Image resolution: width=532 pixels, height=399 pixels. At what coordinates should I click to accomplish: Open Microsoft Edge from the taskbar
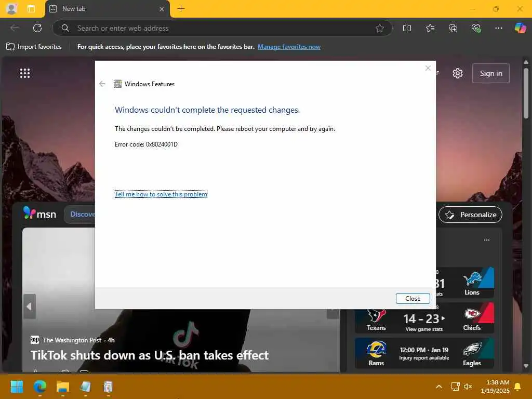39,387
